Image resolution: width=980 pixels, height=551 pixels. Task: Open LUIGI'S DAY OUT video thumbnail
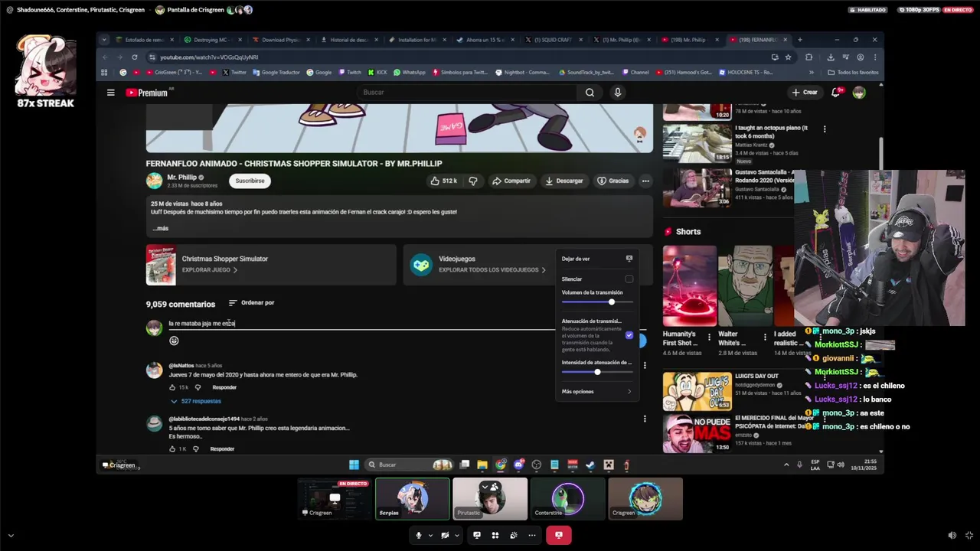[x=697, y=391]
